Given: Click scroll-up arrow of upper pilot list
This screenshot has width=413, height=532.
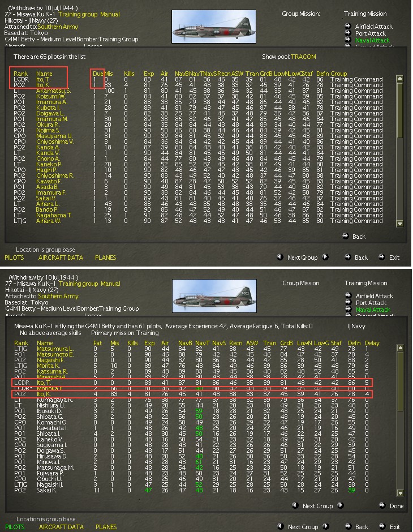Looking at the screenshot, I should pos(400,78).
